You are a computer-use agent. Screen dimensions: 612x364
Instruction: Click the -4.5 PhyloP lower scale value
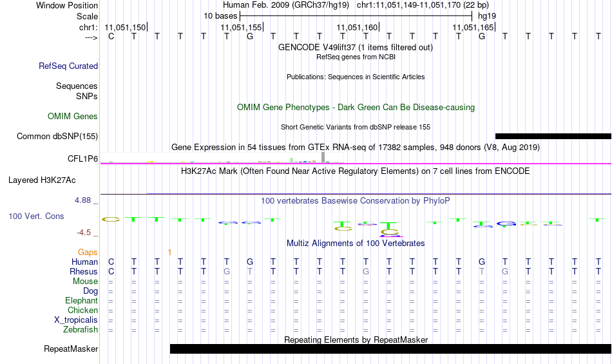pyautogui.click(x=84, y=233)
